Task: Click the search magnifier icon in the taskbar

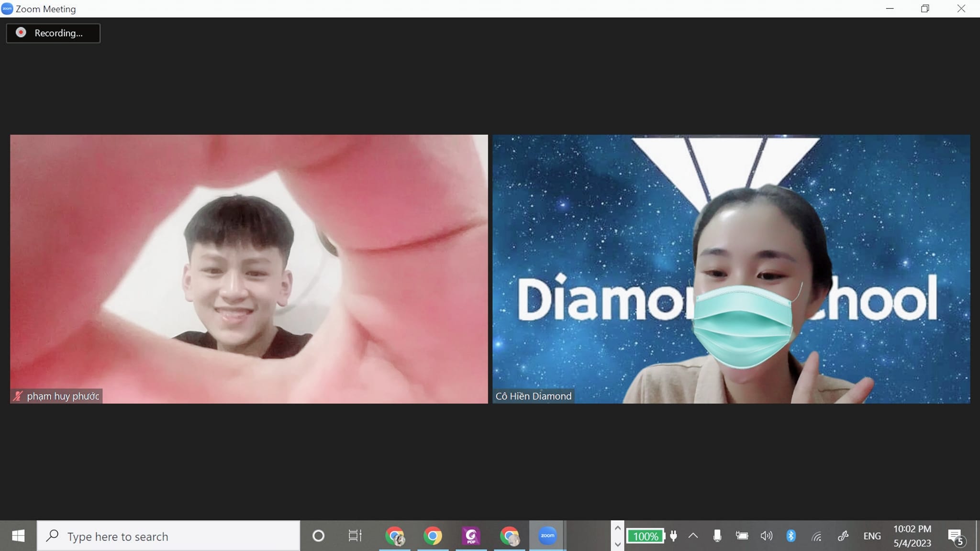Action: 52,536
